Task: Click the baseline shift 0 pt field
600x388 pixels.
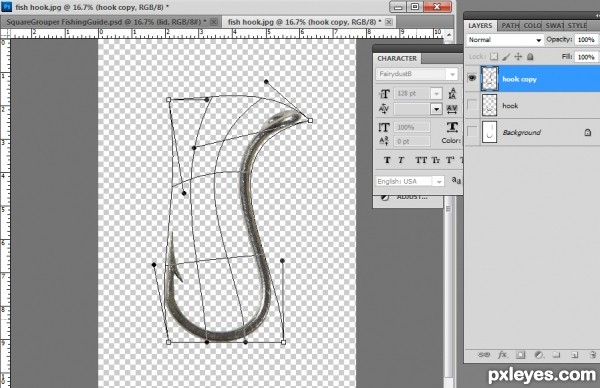Action: tap(412, 141)
